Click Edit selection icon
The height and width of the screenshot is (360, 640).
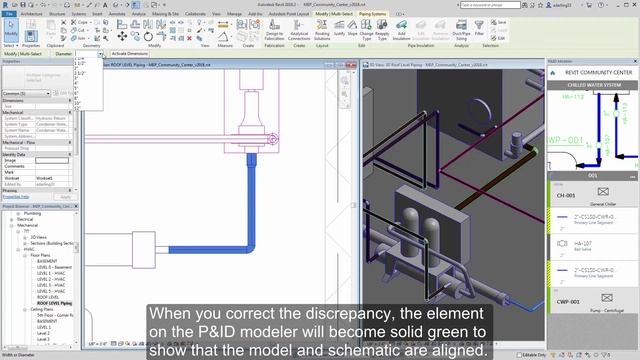pos(498,38)
